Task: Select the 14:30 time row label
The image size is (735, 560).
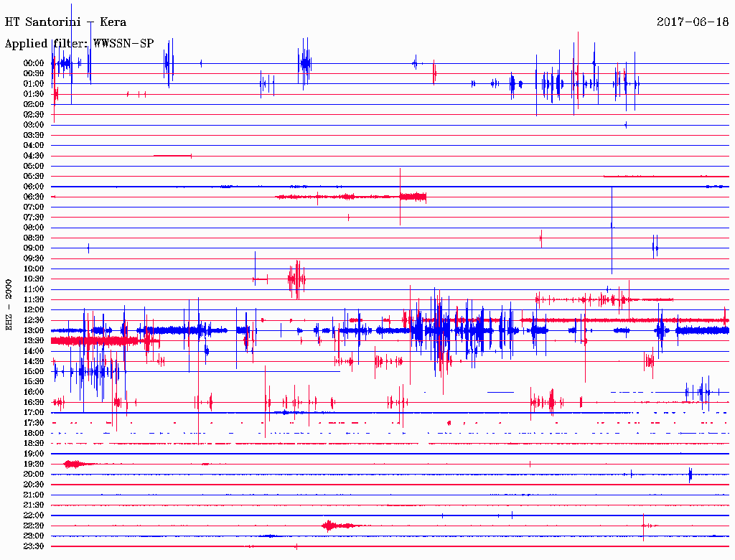Action: click(x=34, y=362)
